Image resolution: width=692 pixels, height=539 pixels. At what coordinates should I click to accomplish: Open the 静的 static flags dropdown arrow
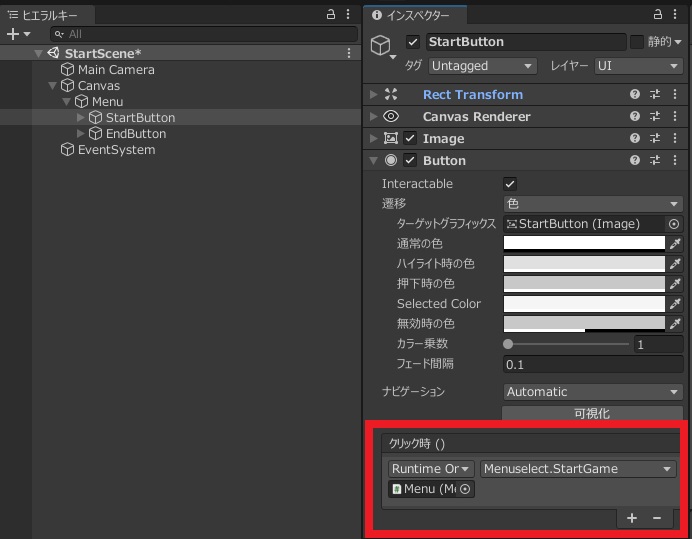point(678,42)
